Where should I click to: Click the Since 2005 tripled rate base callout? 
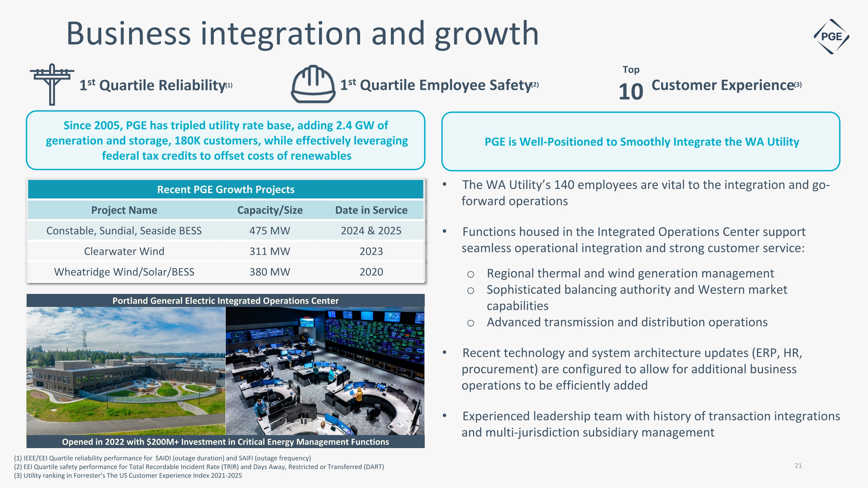coord(226,140)
